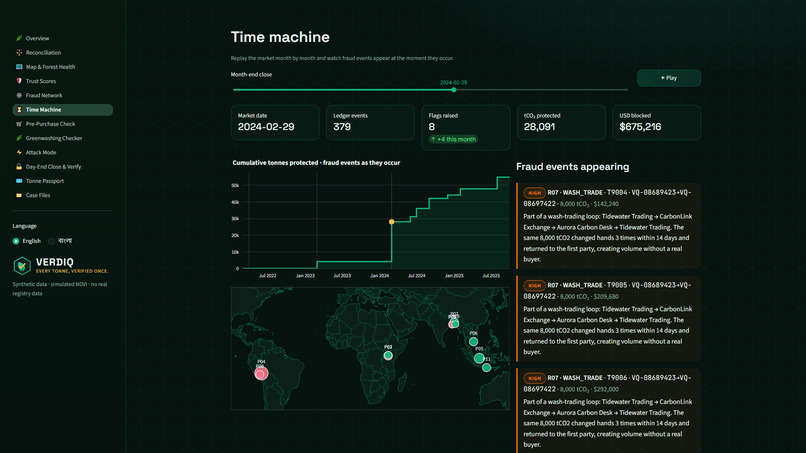This screenshot has width=806, height=453.
Task: Open the Fraud Network view
Action: tap(44, 95)
